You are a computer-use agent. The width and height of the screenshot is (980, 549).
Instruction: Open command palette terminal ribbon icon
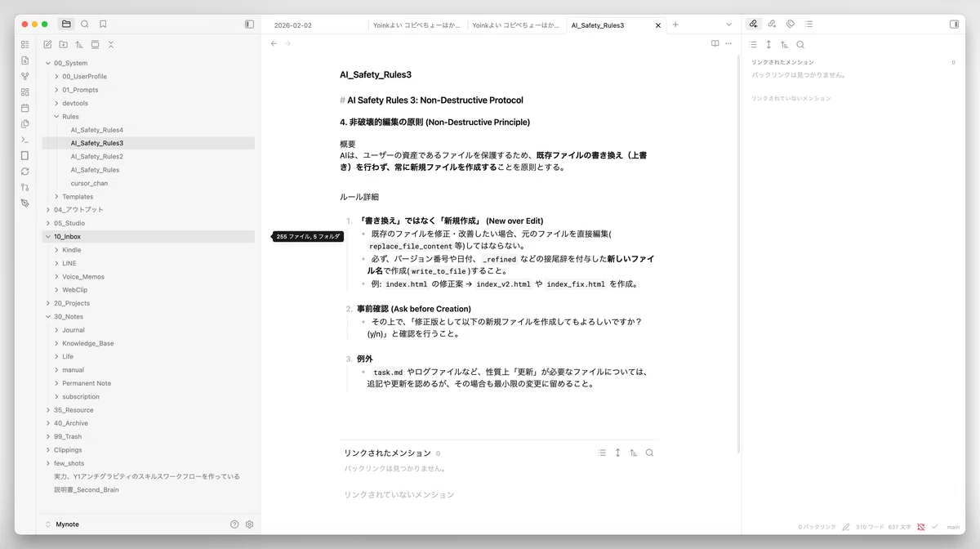(24, 140)
